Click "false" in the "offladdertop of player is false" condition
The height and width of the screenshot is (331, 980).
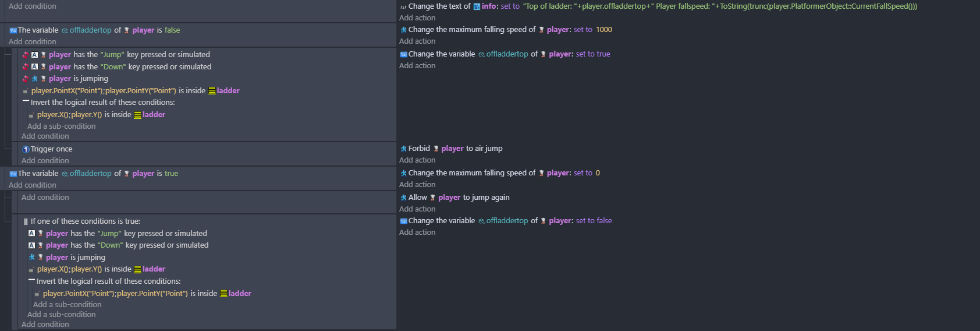pos(172,30)
